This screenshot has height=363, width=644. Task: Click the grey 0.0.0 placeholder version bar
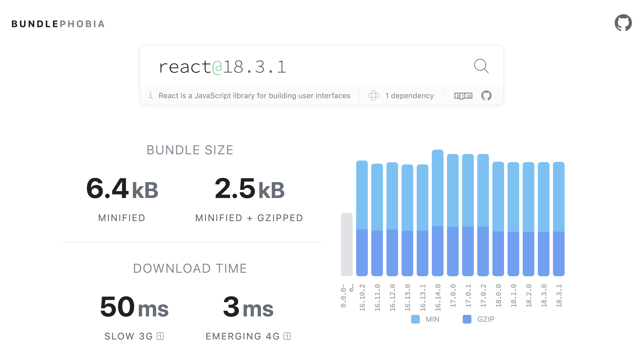pyautogui.click(x=346, y=245)
